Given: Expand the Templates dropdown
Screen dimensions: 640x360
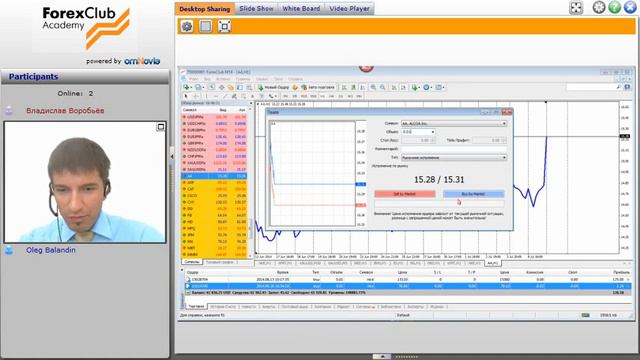Looking at the screenshot, I should click(x=444, y=87).
